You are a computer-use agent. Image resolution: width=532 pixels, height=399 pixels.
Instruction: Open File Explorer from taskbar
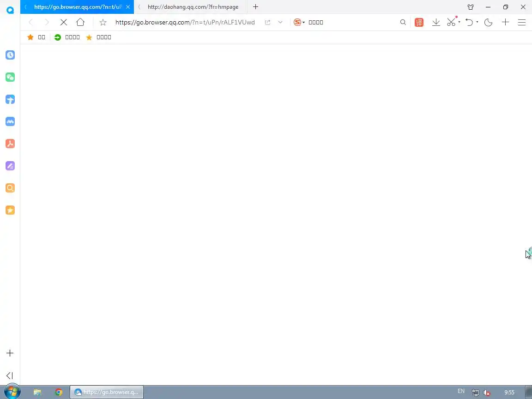point(37,392)
